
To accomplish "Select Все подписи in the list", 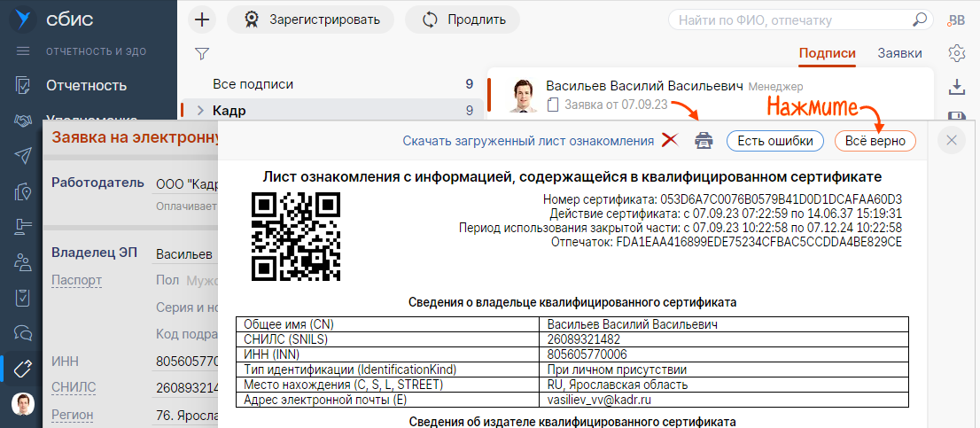I will click(x=253, y=84).
